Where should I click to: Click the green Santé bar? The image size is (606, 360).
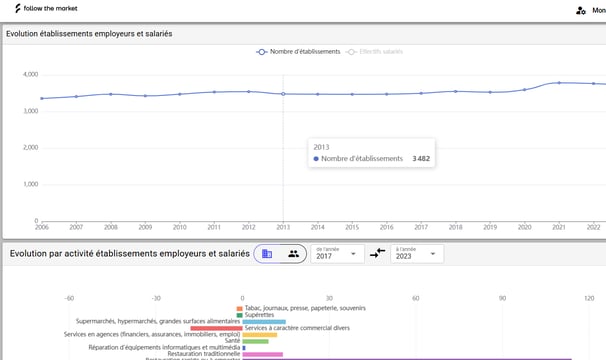tap(255, 341)
